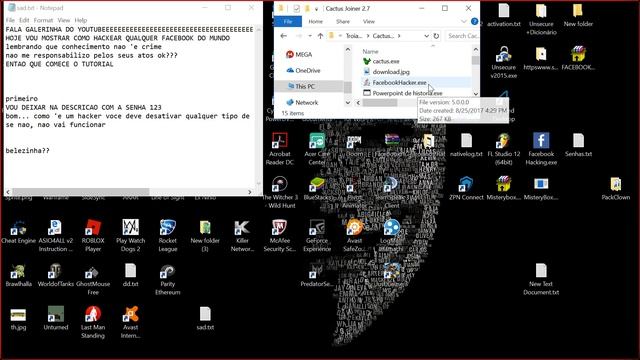
Task: Open Notepad Edit menu
Action: [24, 20]
